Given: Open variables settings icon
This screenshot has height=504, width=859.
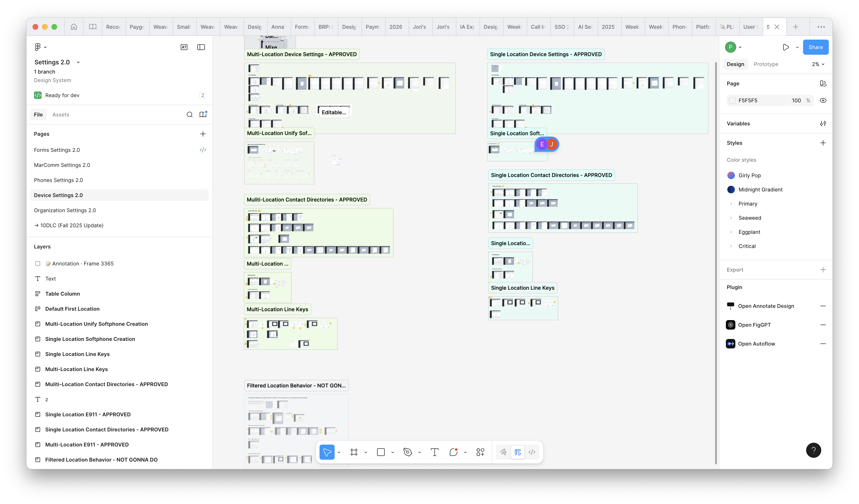Looking at the screenshot, I should (x=823, y=124).
